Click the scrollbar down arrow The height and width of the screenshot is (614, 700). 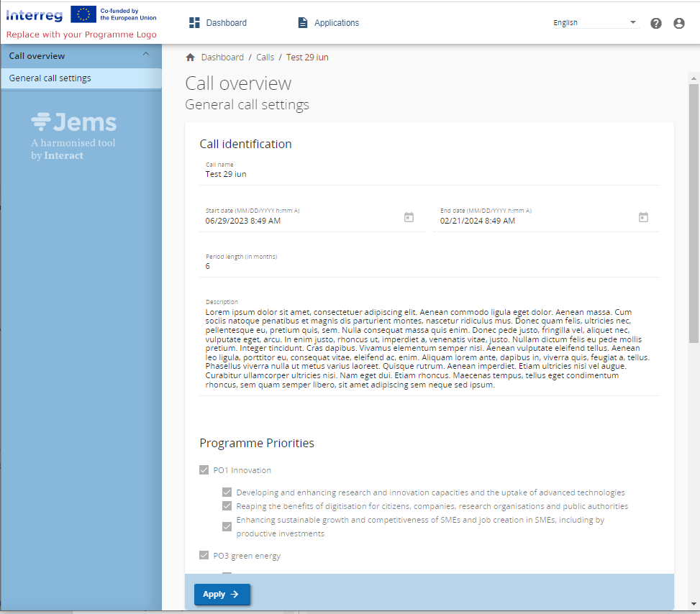point(694,604)
